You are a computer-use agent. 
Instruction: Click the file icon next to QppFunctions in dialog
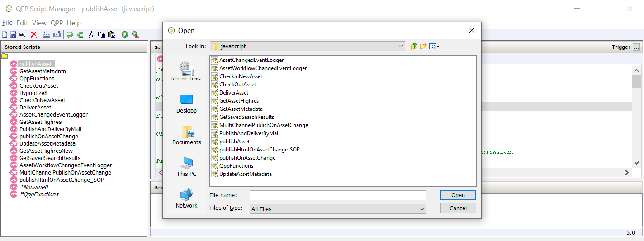click(215, 166)
